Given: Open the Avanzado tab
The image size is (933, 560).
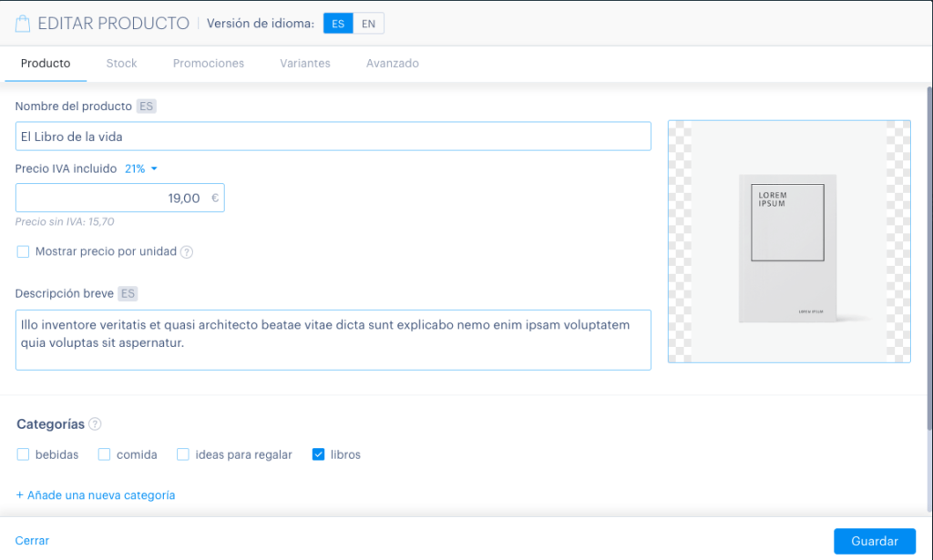Looking at the screenshot, I should tap(393, 64).
